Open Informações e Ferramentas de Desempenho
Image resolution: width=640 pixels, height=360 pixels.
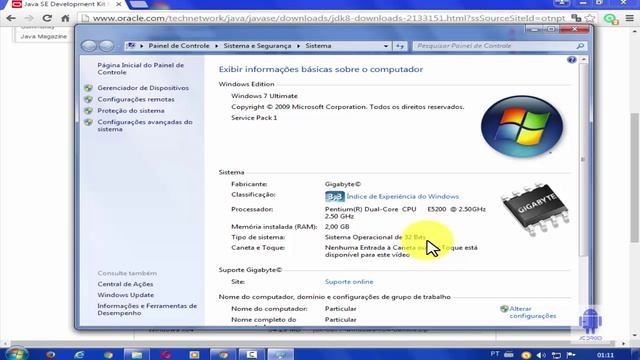click(147, 309)
